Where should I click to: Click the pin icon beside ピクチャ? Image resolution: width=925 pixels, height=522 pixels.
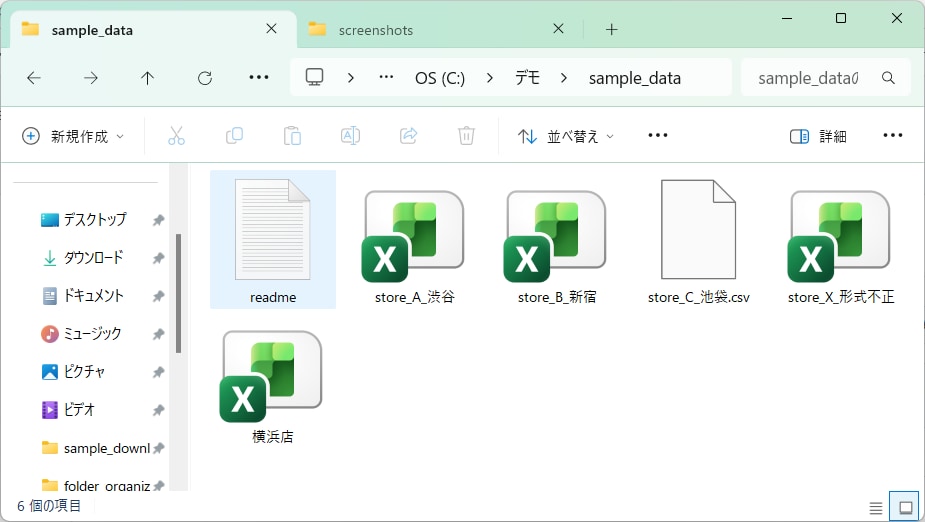point(158,372)
